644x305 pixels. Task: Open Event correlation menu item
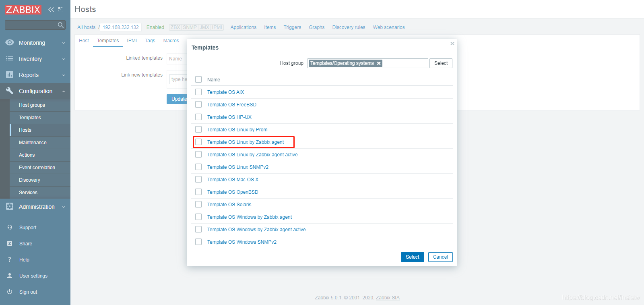(x=37, y=168)
